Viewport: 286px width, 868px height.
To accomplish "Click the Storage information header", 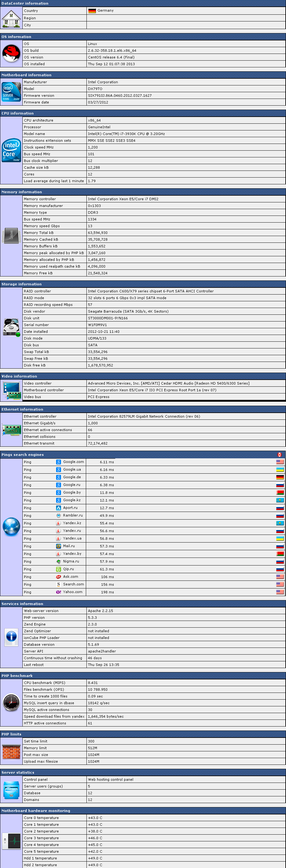I will [x=143, y=284].
